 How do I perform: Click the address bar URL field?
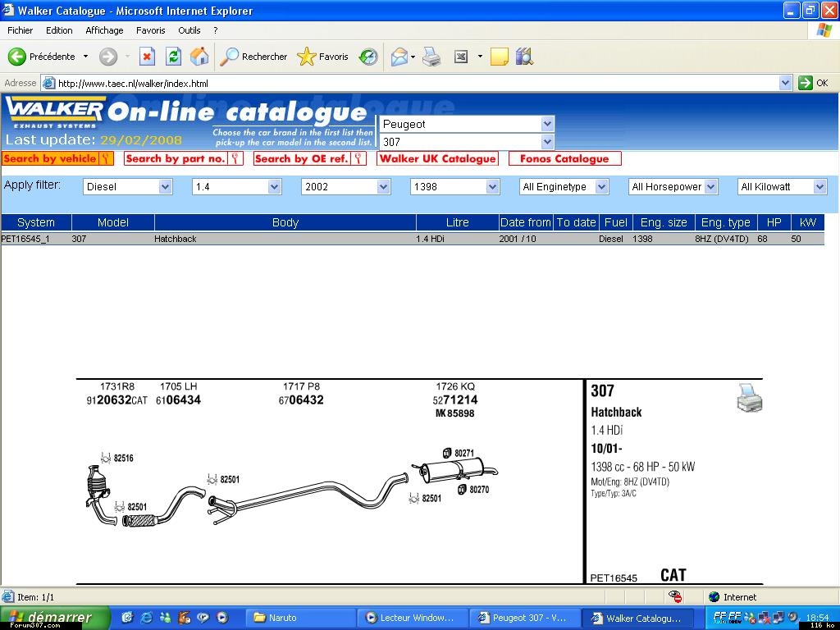tap(410, 83)
